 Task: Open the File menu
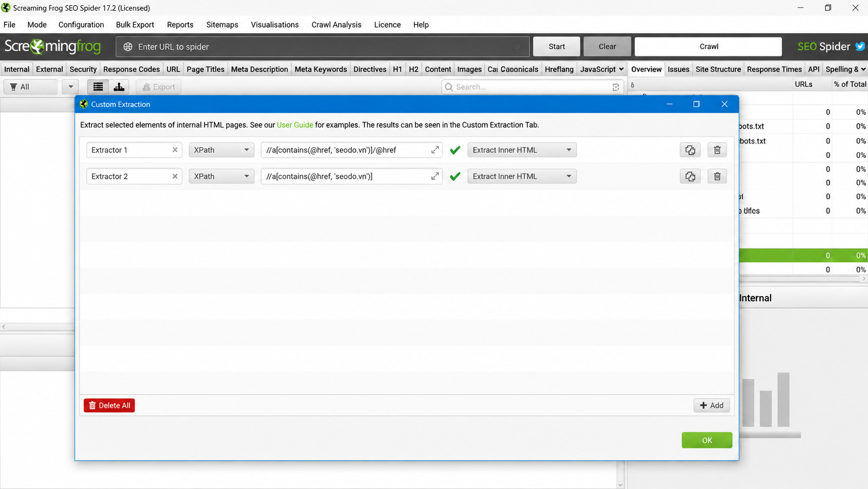pos(9,25)
